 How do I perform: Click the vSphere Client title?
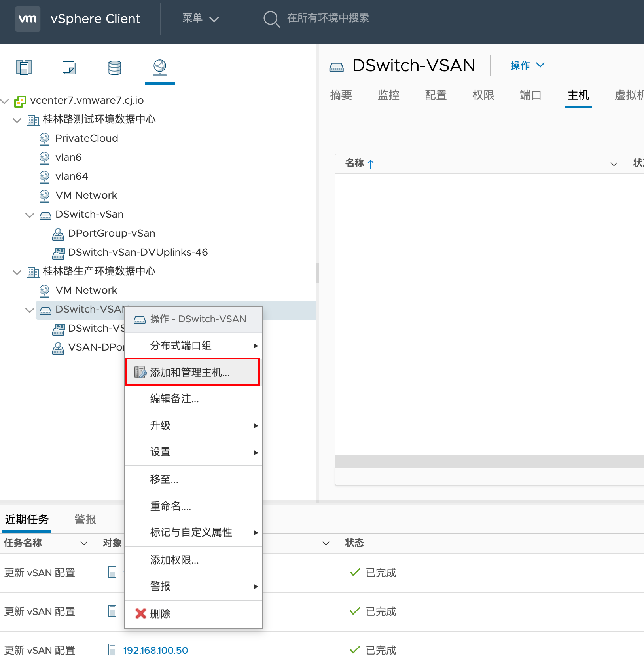[95, 19]
